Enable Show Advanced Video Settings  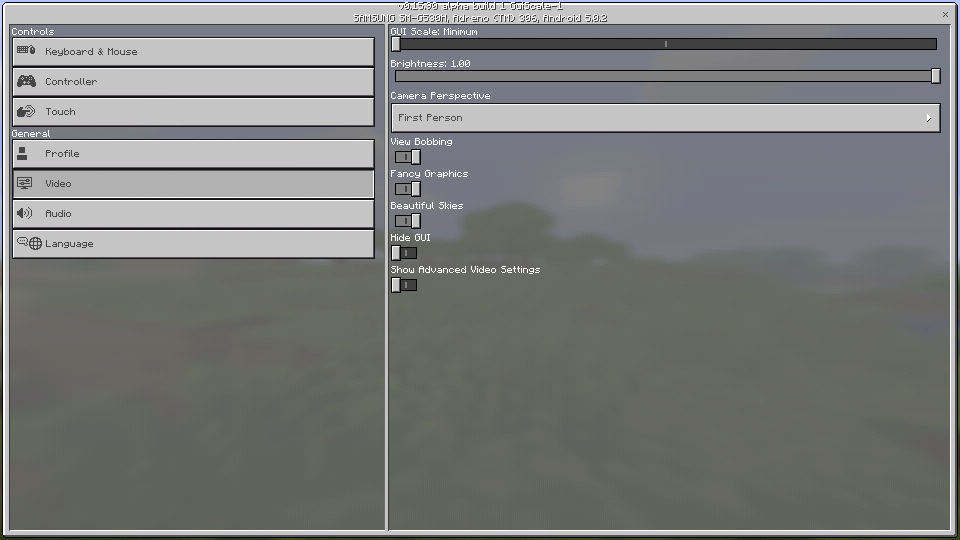click(x=404, y=285)
